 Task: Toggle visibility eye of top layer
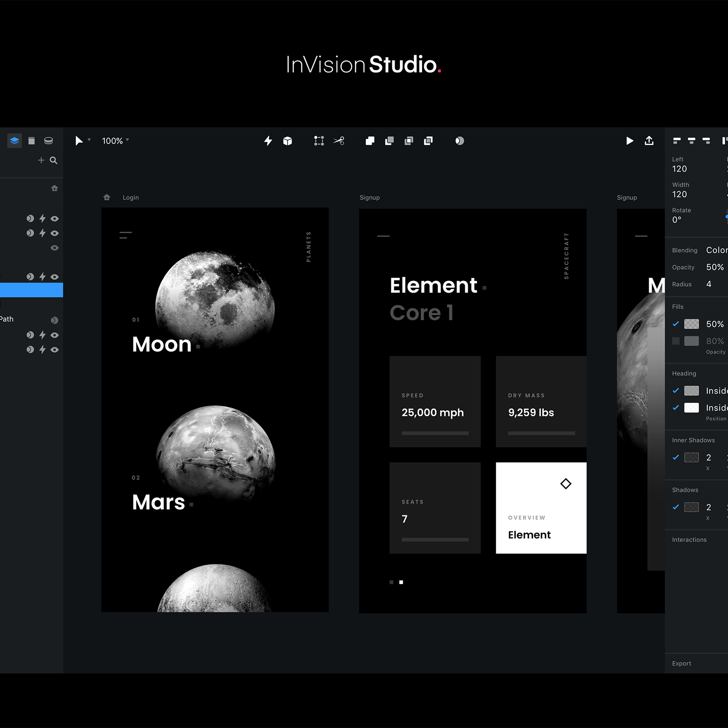coord(55,219)
